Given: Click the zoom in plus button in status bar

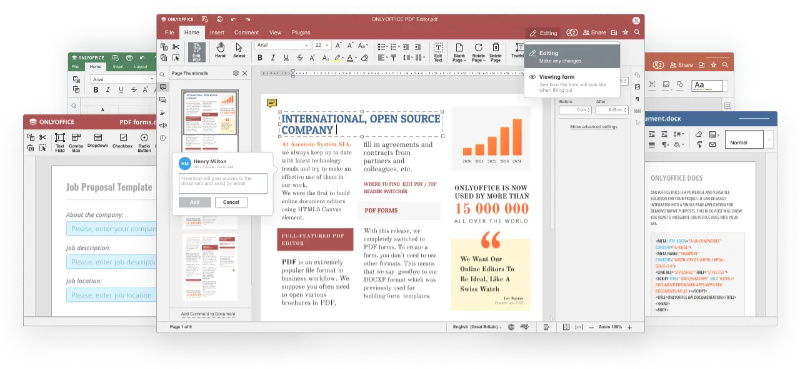Looking at the screenshot, I should click(630, 327).
